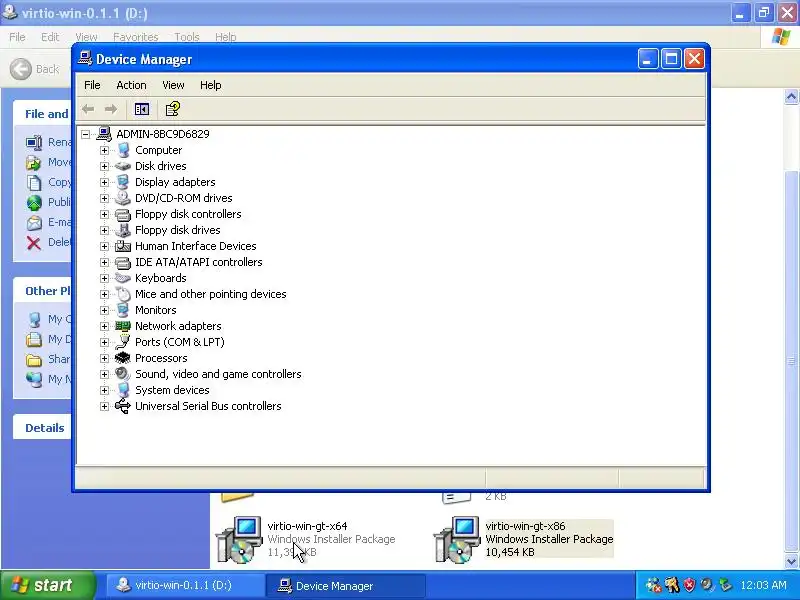Click the Show/Hide Console Tree toolbar icon
The height and width of the screenshot is (600, 800).
(x=142, y=109)
